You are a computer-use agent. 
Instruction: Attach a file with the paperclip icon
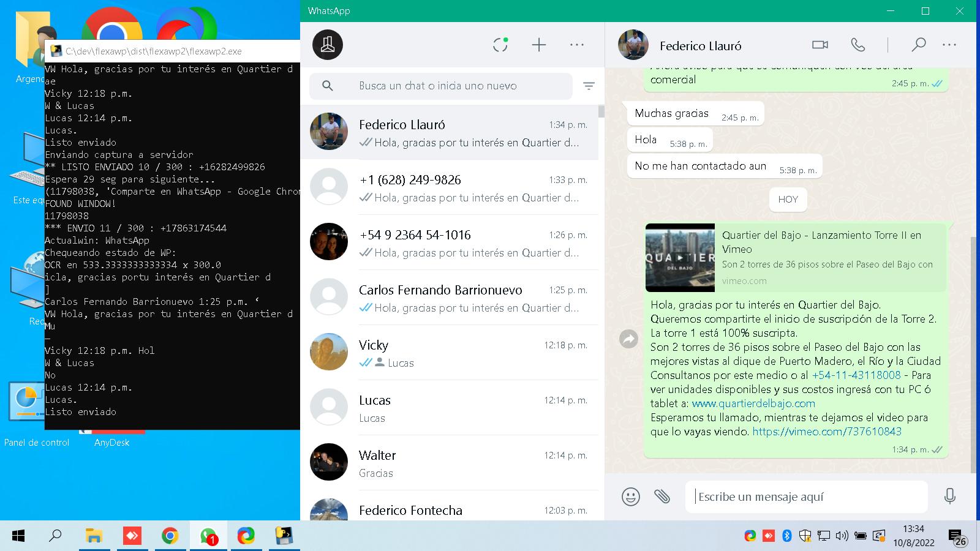(x=662, y=497)
